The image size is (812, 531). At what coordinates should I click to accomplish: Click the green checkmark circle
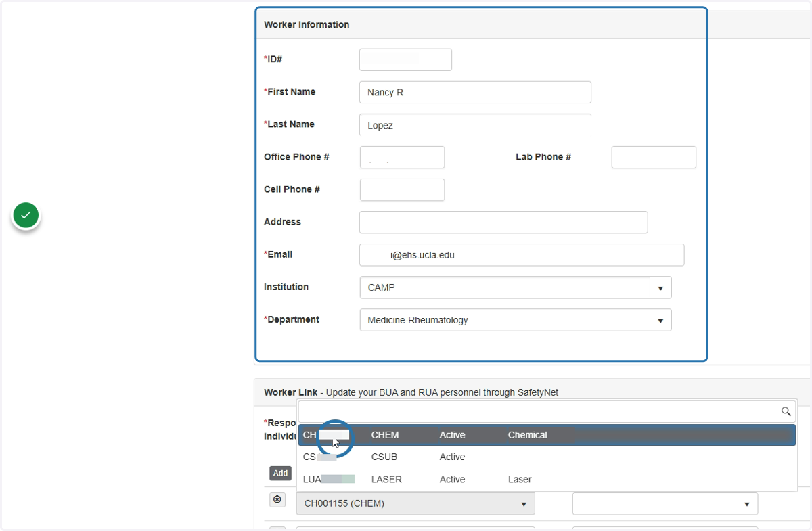[26, 215]
